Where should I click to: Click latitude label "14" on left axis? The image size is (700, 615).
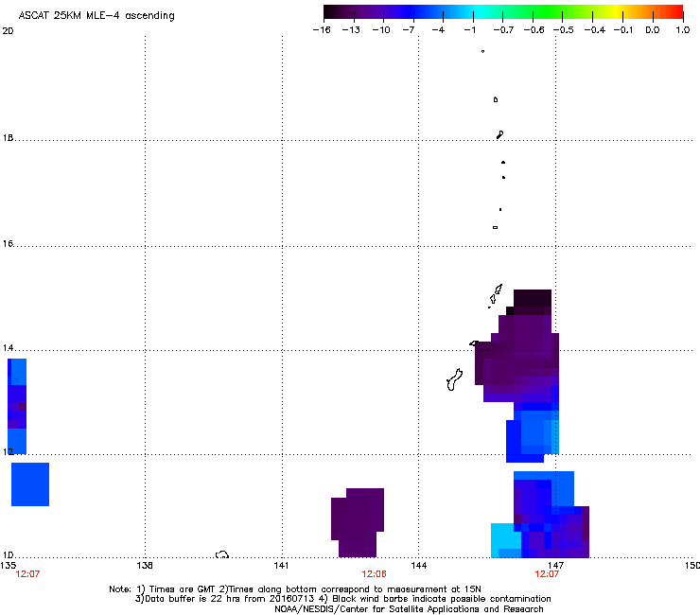tap(8, 347)
